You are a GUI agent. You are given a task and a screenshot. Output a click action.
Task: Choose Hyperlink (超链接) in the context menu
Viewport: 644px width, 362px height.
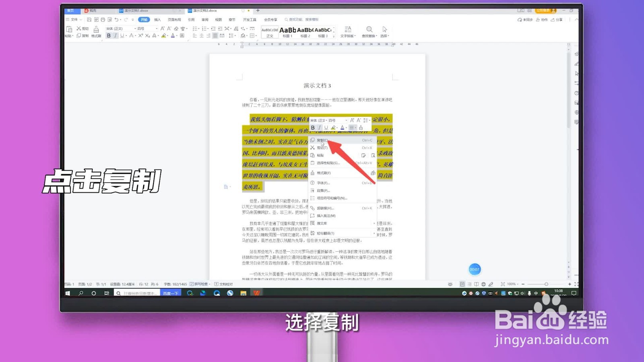(x=342, y=208)
